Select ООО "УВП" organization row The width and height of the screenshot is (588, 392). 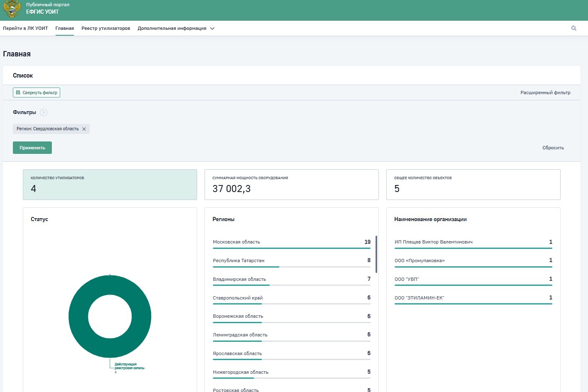point(473,280)
